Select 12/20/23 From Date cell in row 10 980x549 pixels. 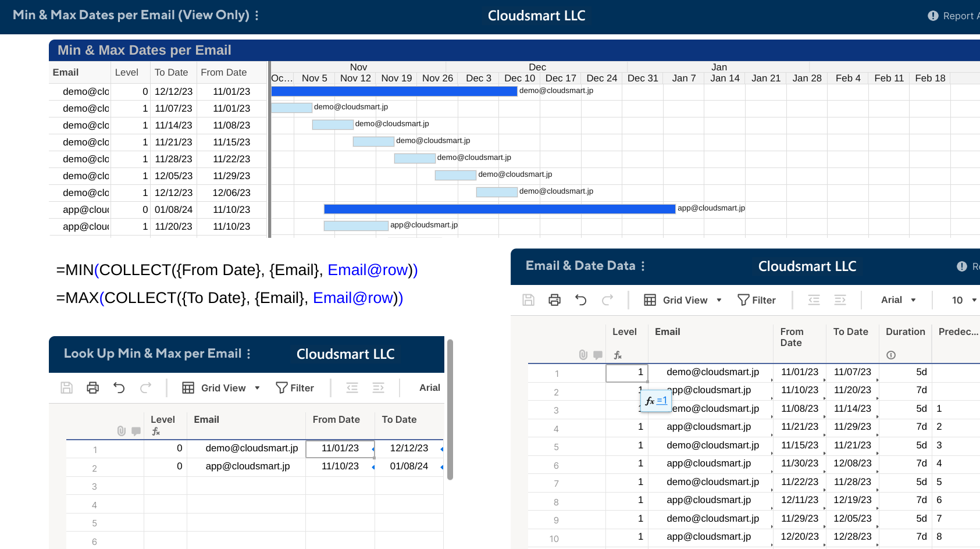800,537
